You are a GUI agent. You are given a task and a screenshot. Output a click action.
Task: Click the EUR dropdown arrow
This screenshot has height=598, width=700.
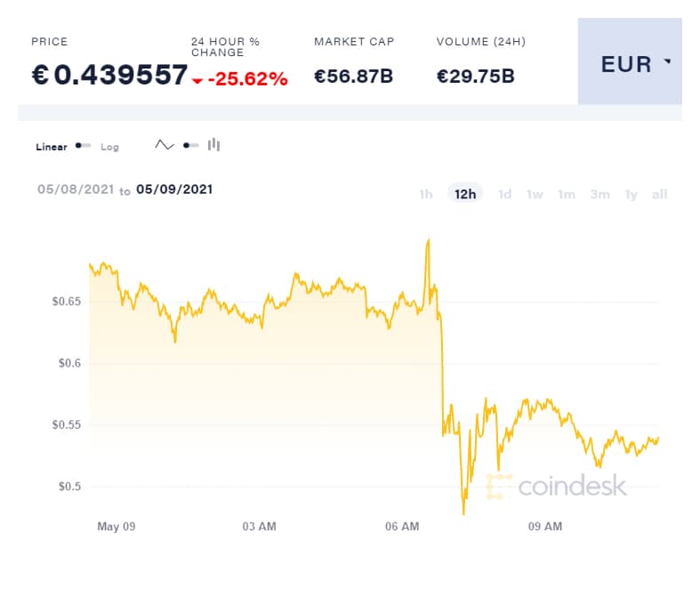coord(667,63)
